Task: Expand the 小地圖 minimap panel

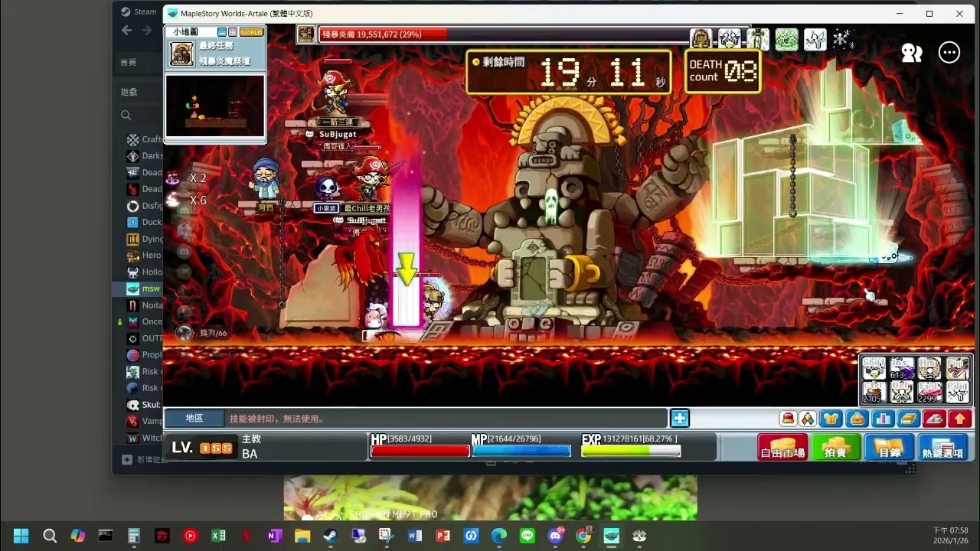Action: 234,32
